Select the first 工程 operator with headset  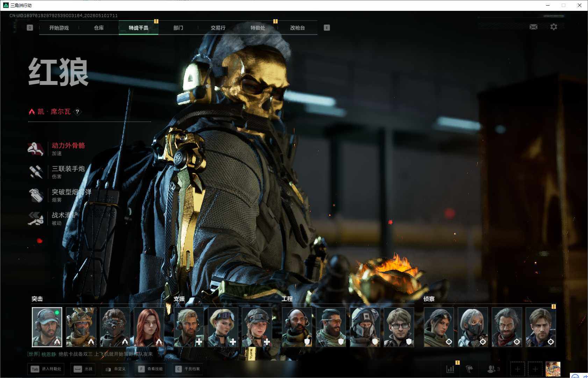[x=297, y=327]
